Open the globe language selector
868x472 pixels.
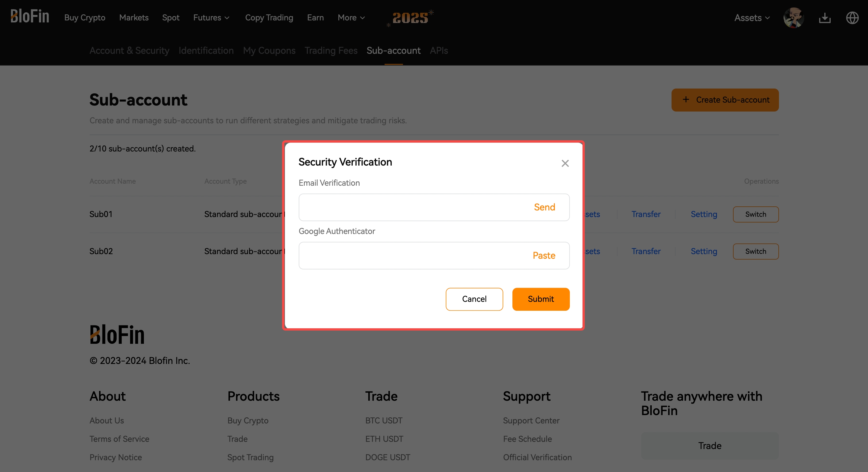tap(852, 18)
